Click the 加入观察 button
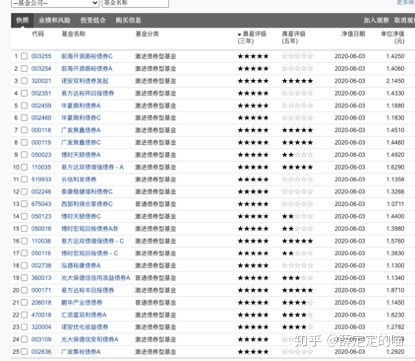The height and width of the screenshot is (361, 415). coord(376,20)
